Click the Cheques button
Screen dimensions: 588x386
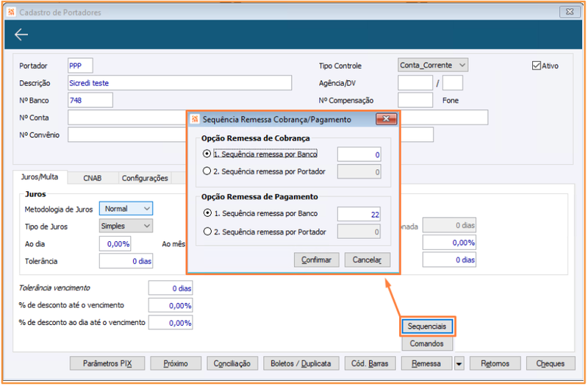(x=551, y=363)
